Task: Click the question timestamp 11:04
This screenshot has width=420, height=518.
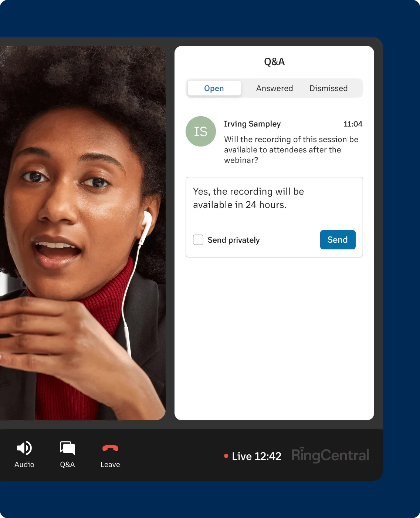Action: tap(353, 124)
